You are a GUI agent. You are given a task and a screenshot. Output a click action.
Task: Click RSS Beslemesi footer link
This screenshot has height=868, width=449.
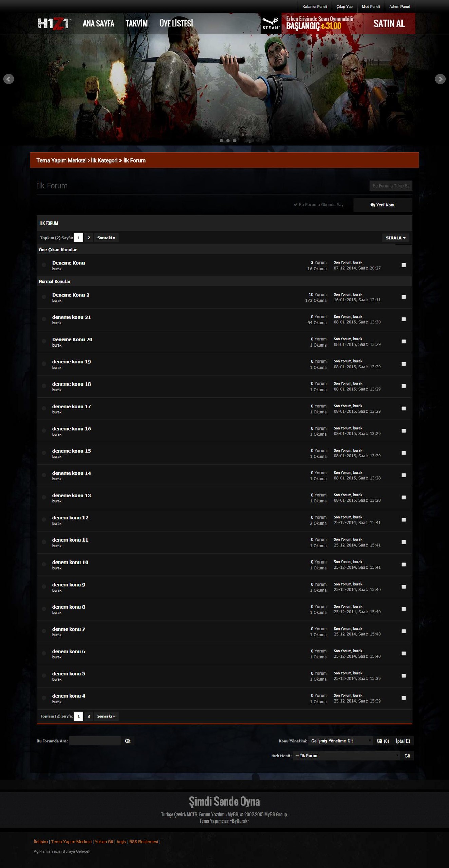pyautogui.click(x=144, y=842)
